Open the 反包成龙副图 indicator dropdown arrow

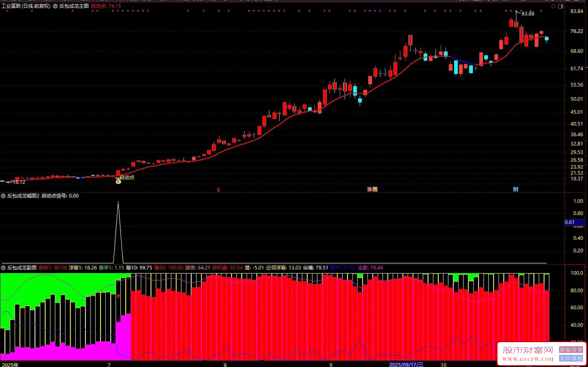click(x=3, y=268)
